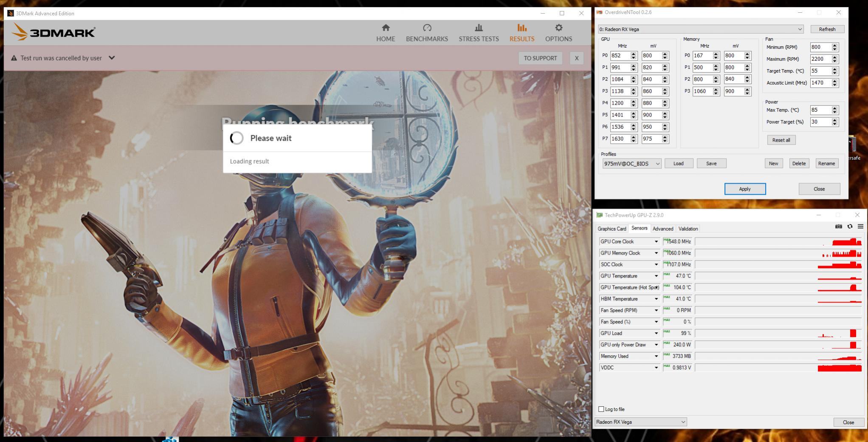This screenshot has height=442, width=868.
Task: Click the 3DMark title bar app icon
Action: [x=11, y=13]
